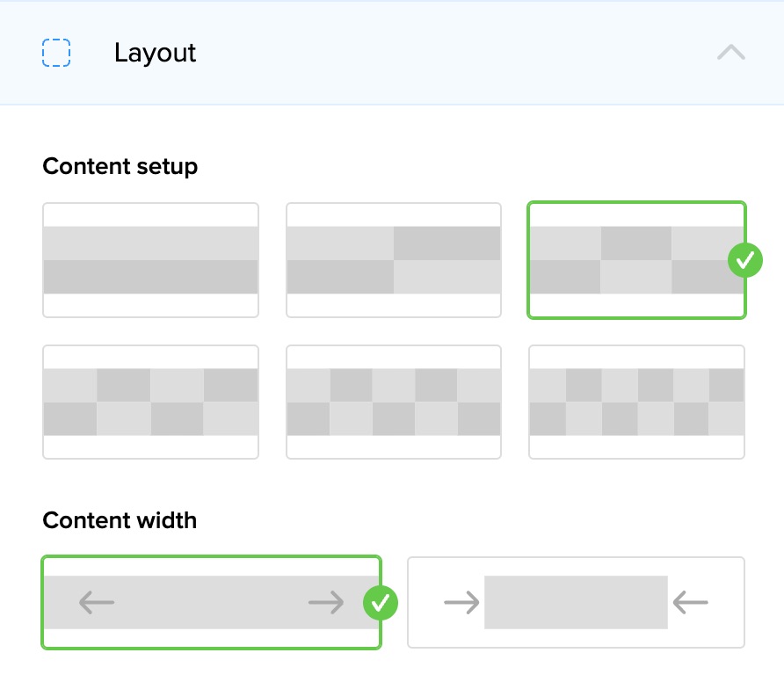This screenshot has height=689, width=784.
Task: Click the Content width heading
Action: pos(120,520)
